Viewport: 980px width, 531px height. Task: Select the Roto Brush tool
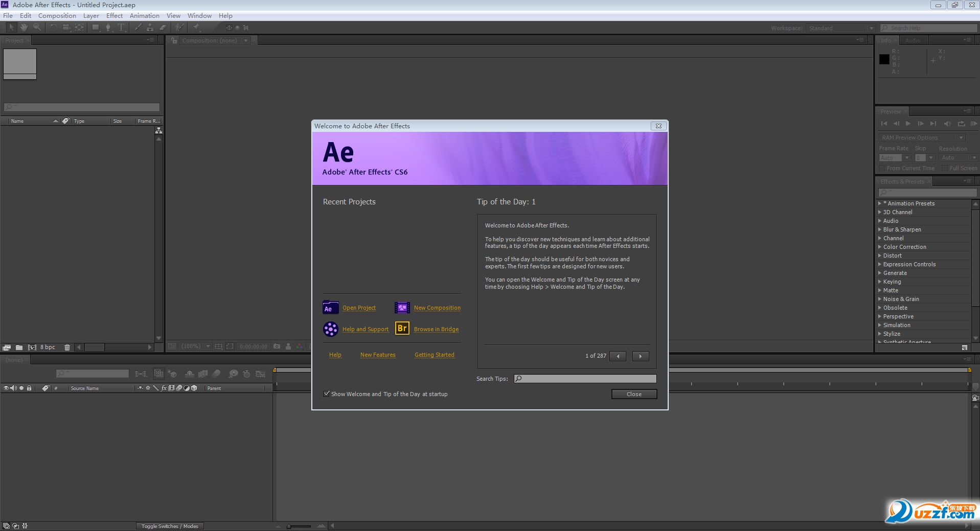pos(179,27)
